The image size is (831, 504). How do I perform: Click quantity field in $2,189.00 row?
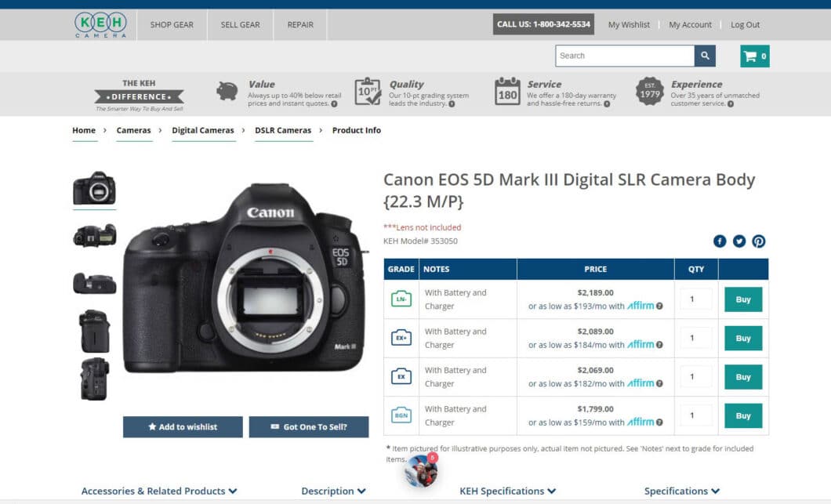(696, 299)
